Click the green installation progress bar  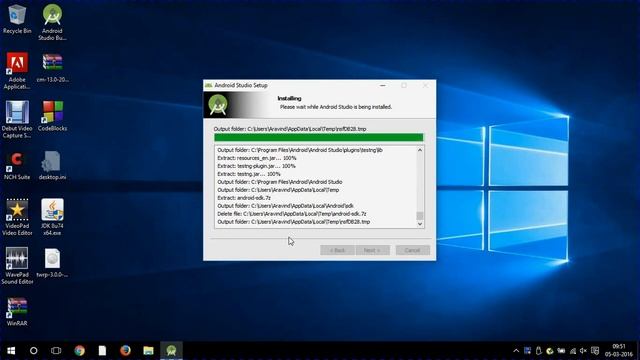coord(319,138)
